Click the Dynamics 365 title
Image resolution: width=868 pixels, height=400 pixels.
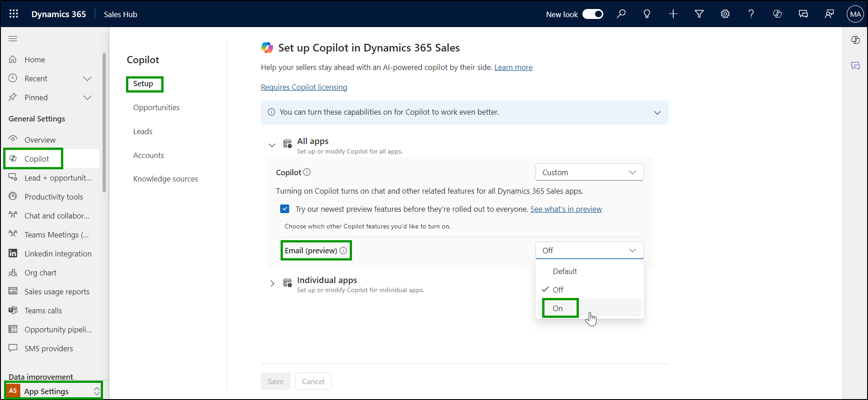[x=59, y=14]
